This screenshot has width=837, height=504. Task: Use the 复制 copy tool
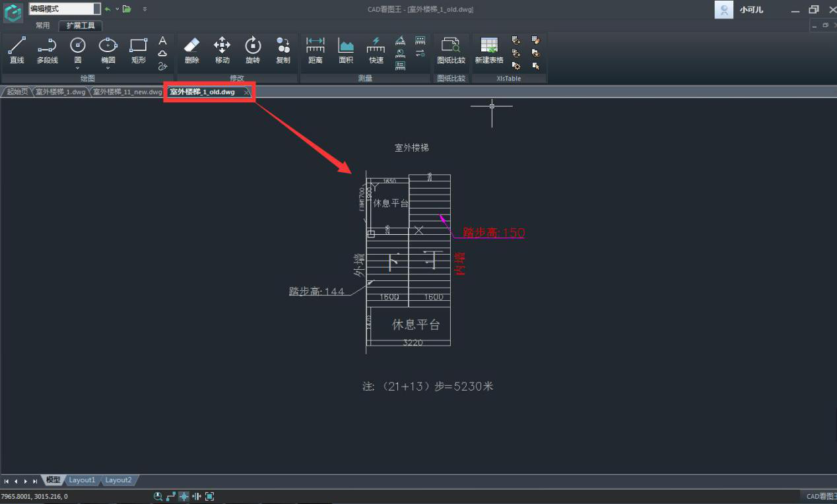click(x=283, y=51)
